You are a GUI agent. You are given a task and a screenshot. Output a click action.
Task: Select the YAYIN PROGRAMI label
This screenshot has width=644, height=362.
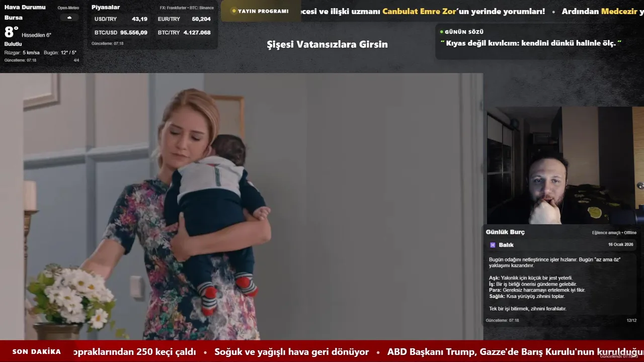tap(263, 11)
